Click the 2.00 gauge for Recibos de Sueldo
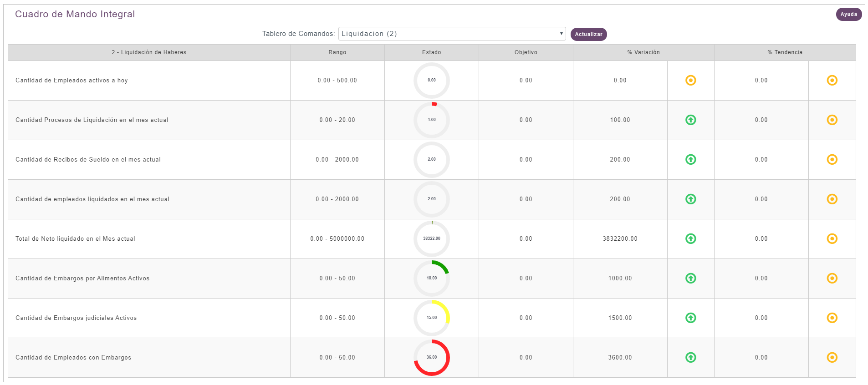This screenshot has height=385, width=868. click(x=431, y=160)
